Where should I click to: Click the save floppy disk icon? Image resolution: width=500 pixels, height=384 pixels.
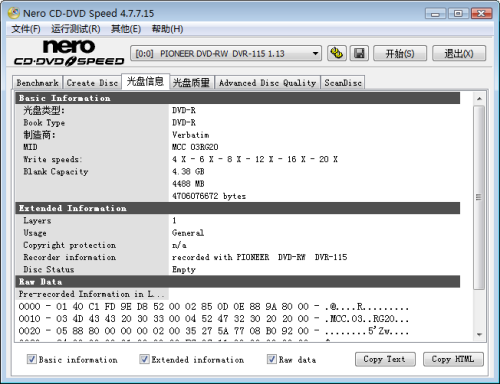(x=359, y=53)
